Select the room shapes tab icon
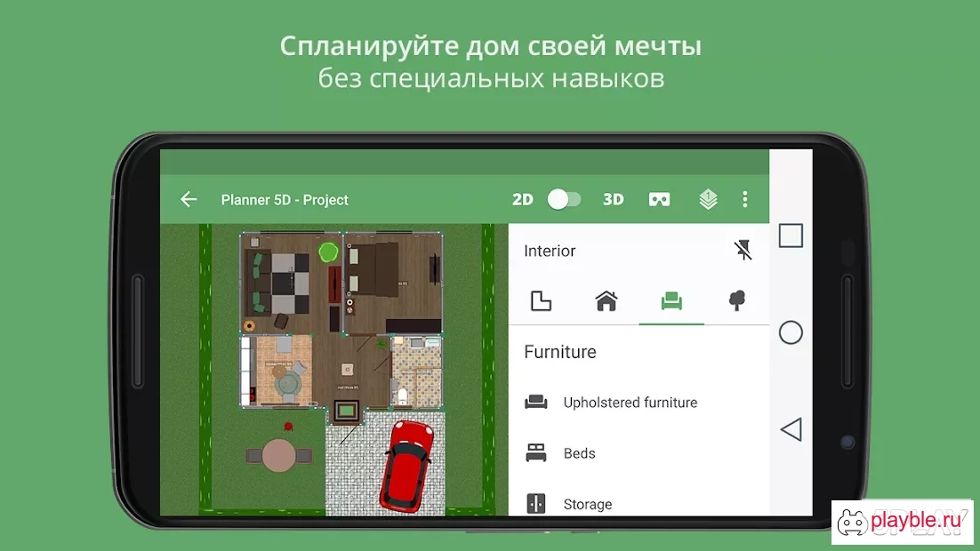This screenshot has height=551, width=980. 541,301
